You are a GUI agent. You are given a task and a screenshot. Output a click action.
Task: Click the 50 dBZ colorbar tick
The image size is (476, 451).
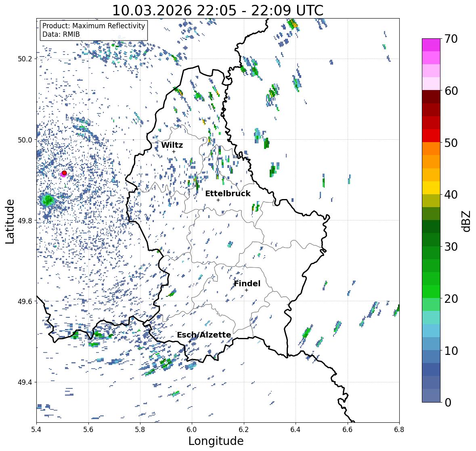click(x=451, y=143)
